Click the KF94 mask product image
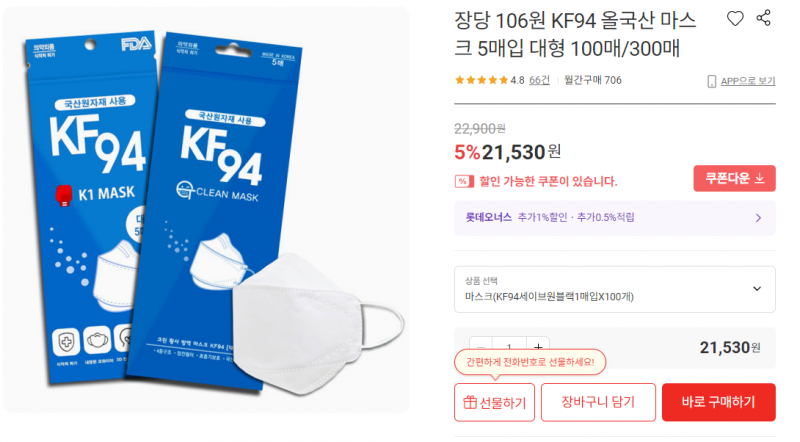 (206, 210)
